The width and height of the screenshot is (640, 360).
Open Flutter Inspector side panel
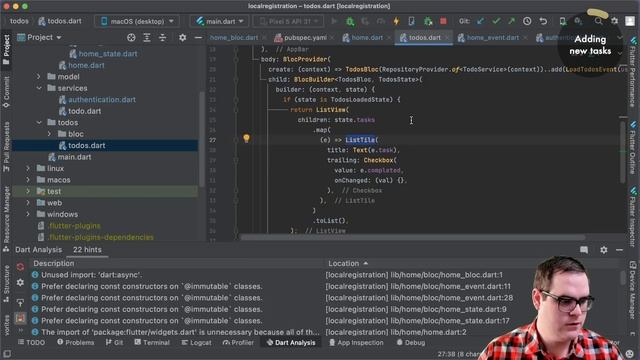click(x=633, y=216)
